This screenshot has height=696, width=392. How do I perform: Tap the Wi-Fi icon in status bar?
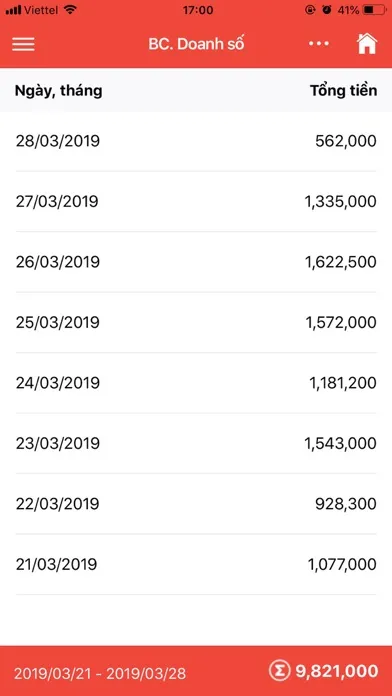point(70,9)
